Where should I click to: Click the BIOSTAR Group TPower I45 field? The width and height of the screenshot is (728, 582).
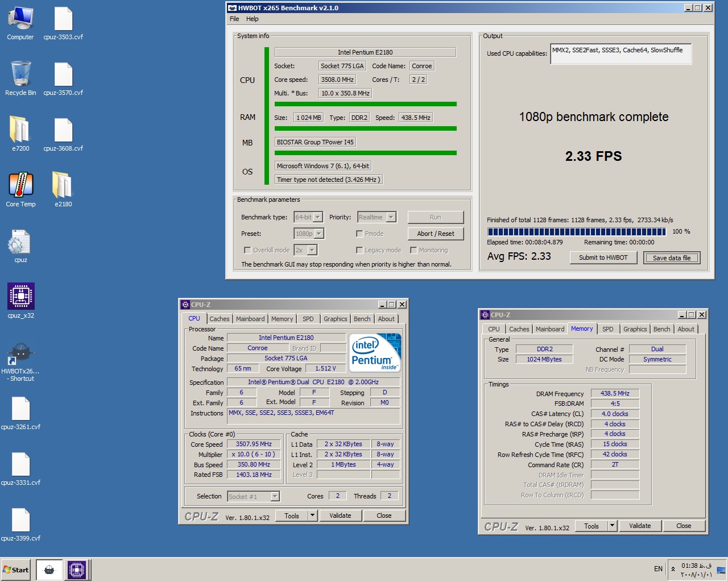316,142
